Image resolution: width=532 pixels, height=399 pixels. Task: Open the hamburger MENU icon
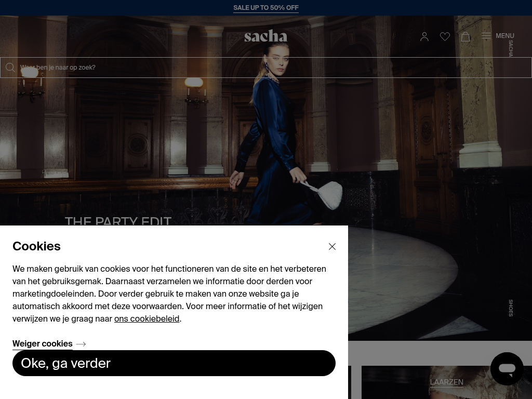(x=486, y=36)
